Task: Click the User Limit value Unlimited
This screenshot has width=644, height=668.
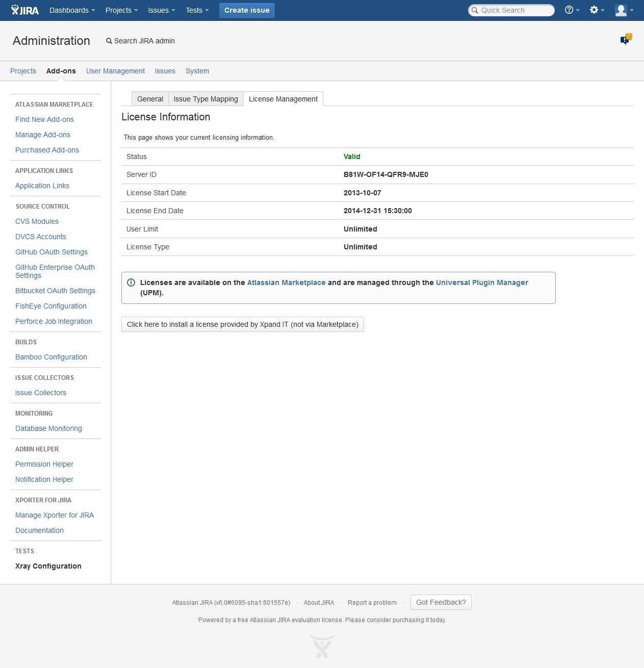Action: tap(360, 229)
